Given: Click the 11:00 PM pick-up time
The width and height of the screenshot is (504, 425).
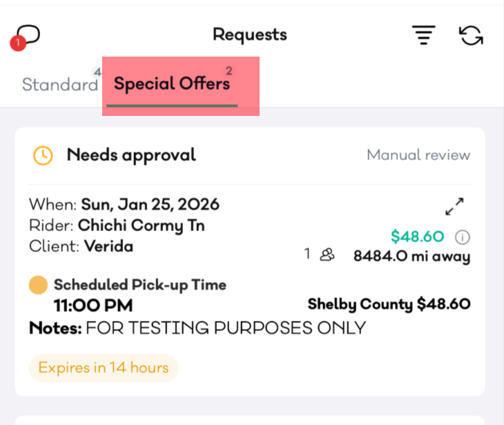Looking at the screenshot, I should [x=93, y=305].
